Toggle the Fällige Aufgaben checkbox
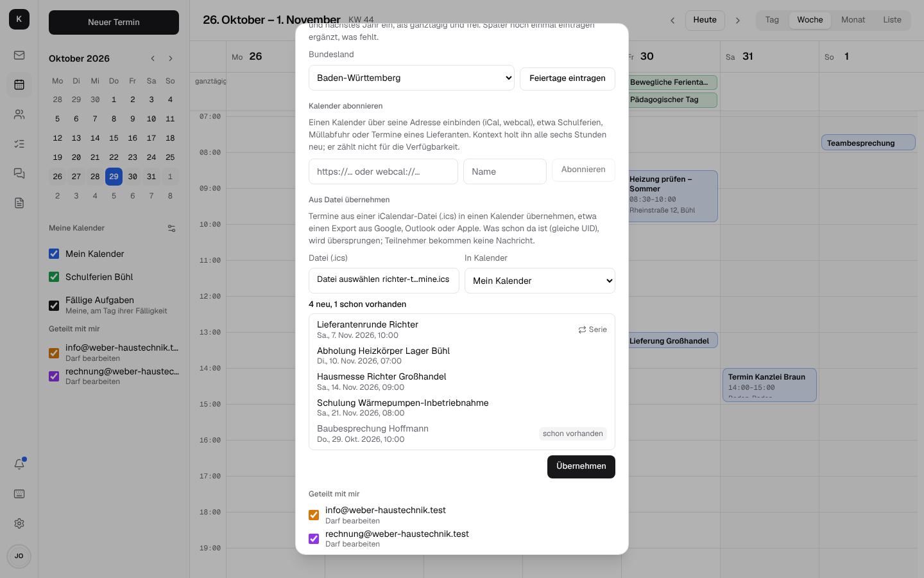Image resolution: width=924 pixels, height=578 pixels. coord(54,305)
